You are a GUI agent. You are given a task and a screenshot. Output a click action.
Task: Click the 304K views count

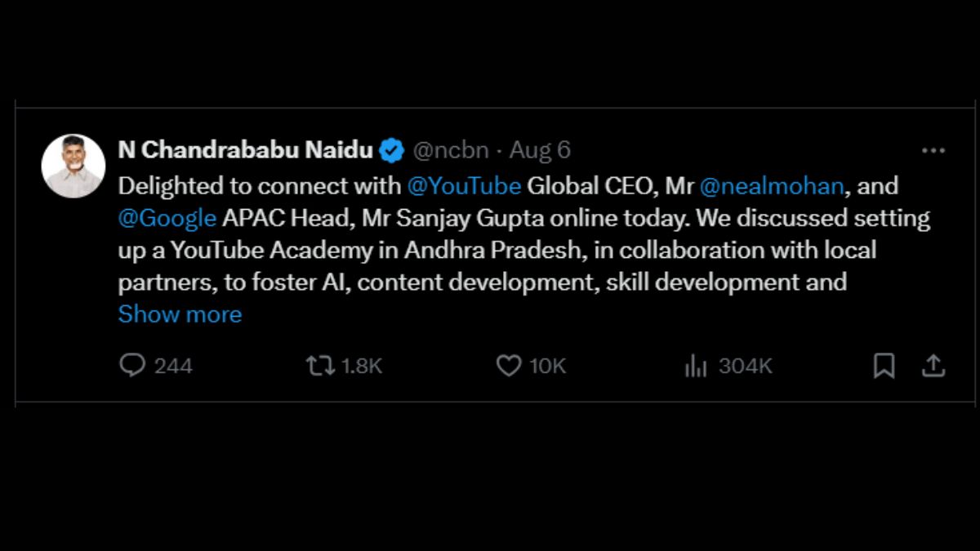point(745,366)
